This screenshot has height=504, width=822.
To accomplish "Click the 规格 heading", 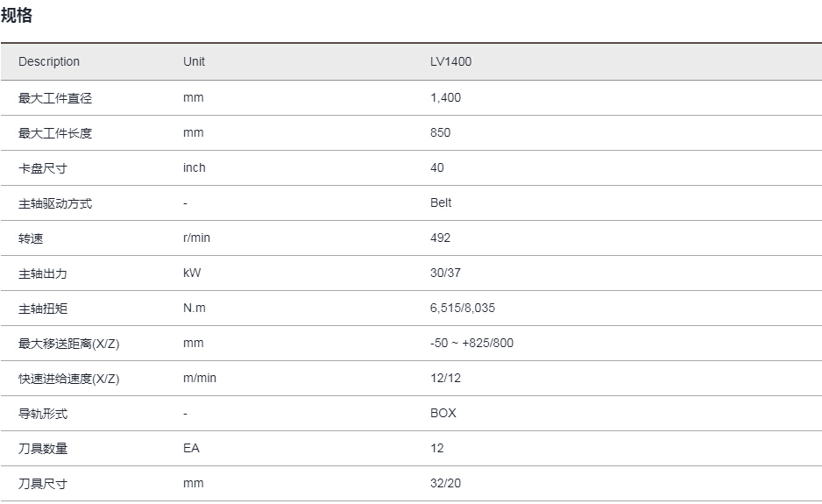I will (17, 15).
